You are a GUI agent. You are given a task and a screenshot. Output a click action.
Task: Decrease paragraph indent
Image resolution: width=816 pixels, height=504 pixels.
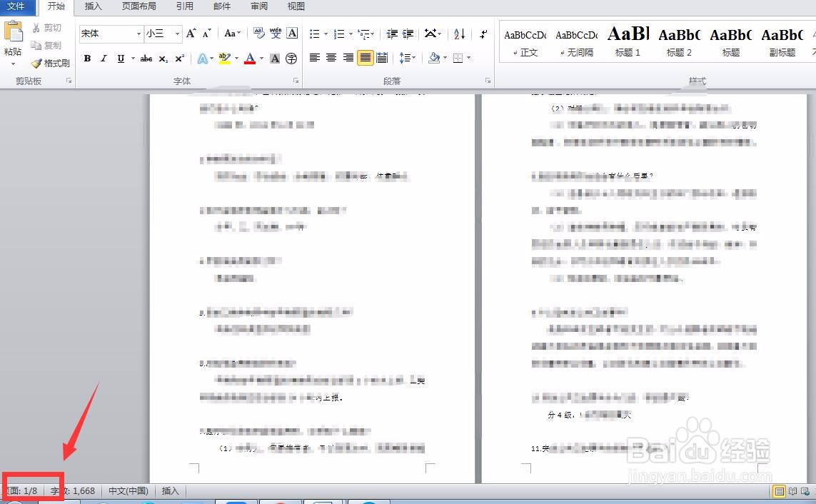tap(392, 34)
